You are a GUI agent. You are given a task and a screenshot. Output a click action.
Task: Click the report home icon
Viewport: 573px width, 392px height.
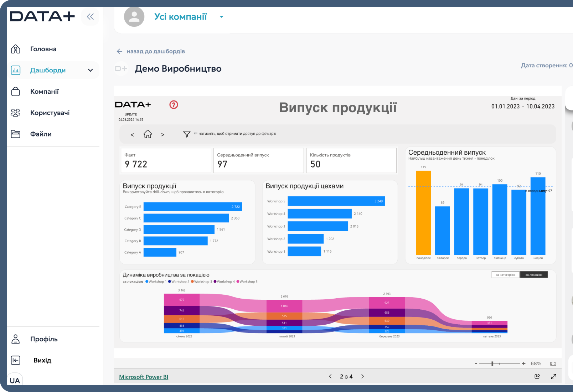click(x=148, y=134)
